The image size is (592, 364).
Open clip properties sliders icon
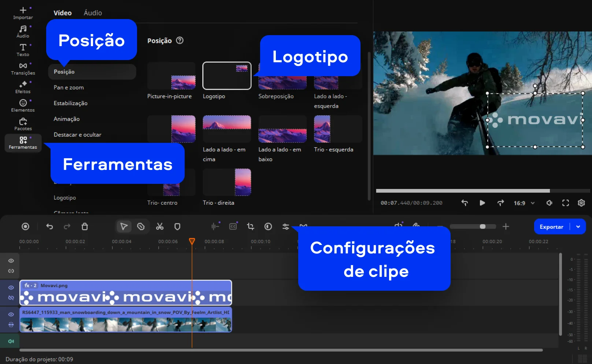point(286,227)
